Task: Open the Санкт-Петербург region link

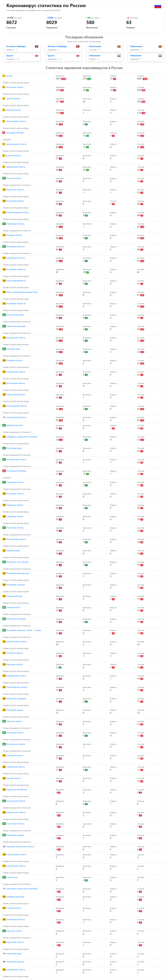Action: pos(13,99)
